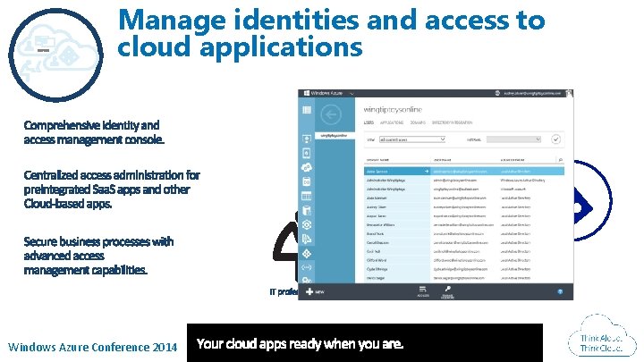Open the Web Sites icon in sidebar
Viewport: 644px width, 362px height.
click(307, 139)
